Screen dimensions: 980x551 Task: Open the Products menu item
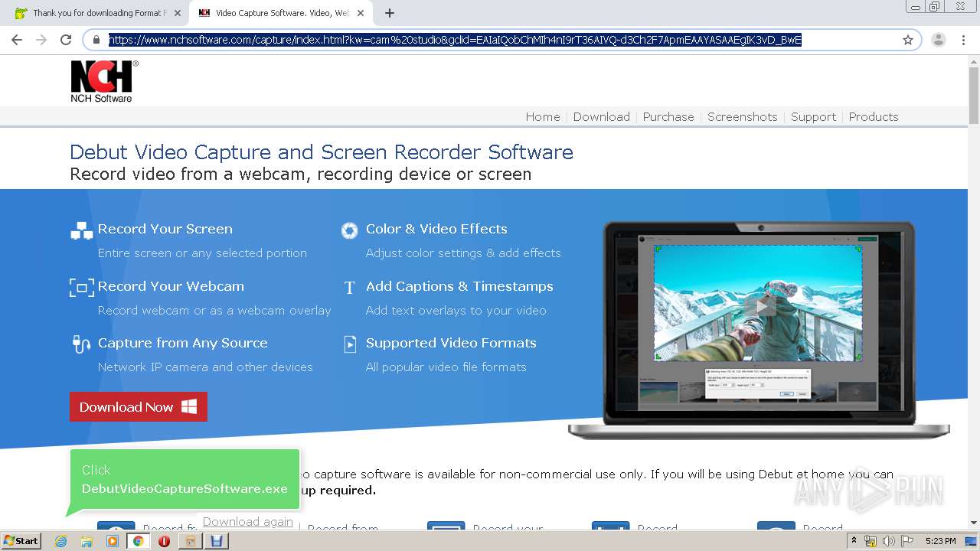[873, 116]
